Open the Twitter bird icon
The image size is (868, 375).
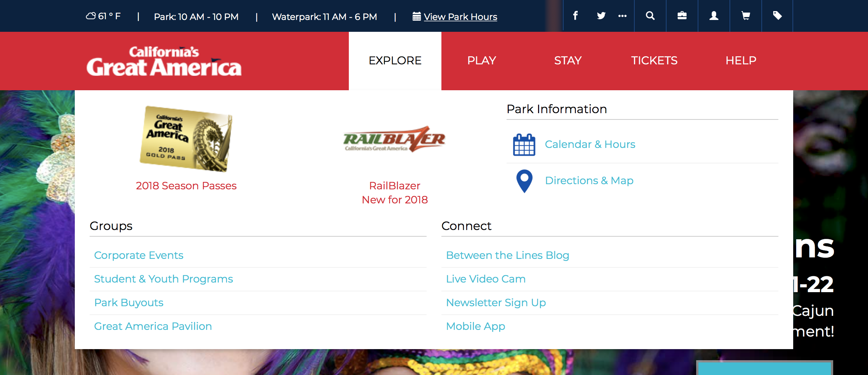coord(601,16)
